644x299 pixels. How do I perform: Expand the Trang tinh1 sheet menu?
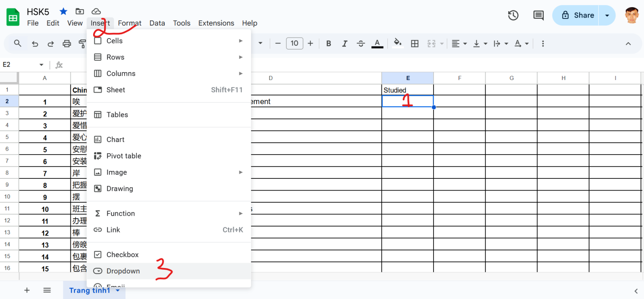pyautogui.click(x=117, y=290)
